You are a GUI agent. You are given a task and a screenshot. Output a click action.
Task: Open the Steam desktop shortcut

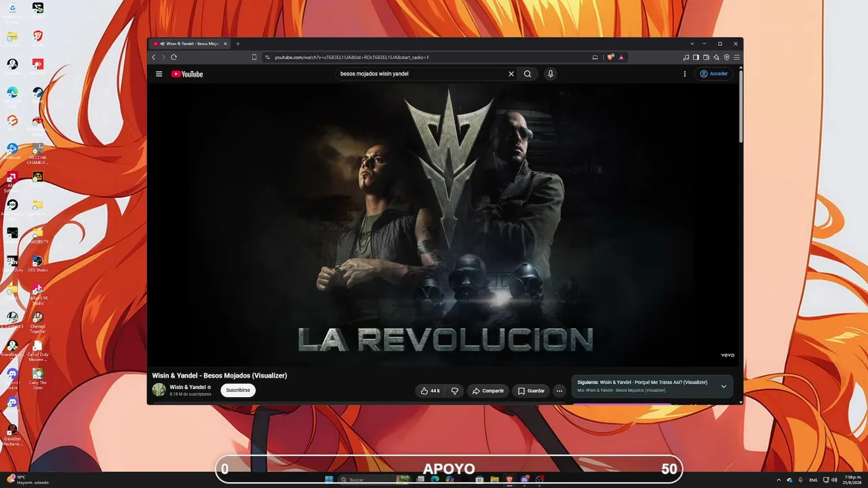coord(38,94)
